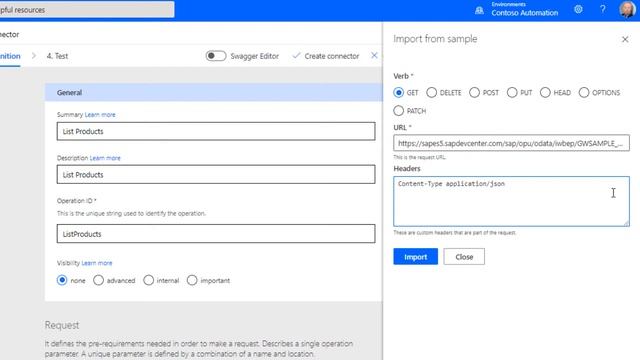Toggle the Swagger Editor switch
This screenshot has width=640, height=360.
click(216, 56)
